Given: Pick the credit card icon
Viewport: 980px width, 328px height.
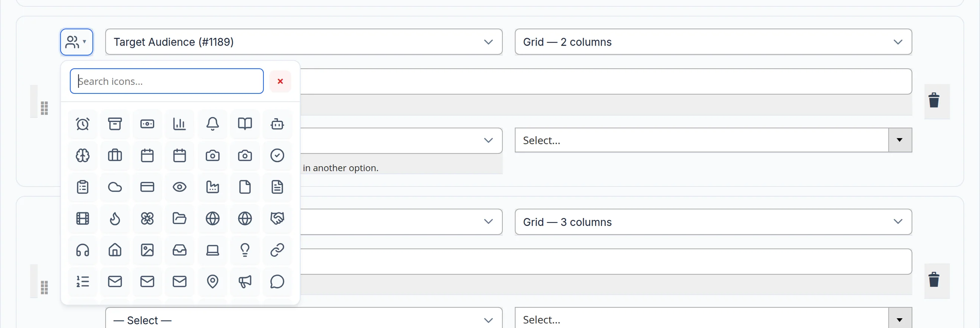Looking at the screenshot, I should tap(147, 187).
